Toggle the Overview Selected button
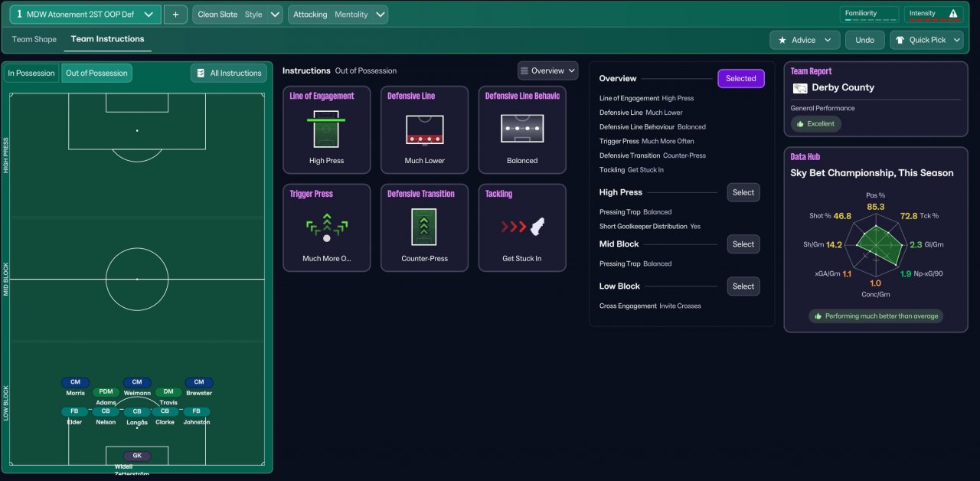 740,78
